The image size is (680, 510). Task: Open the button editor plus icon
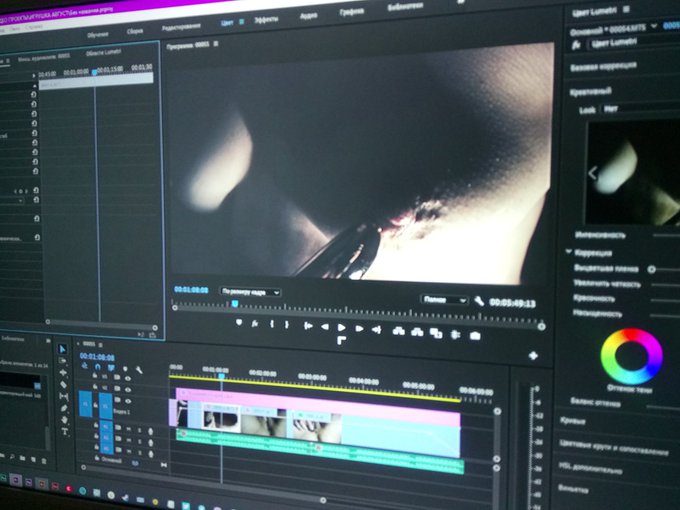click(533, 356)
